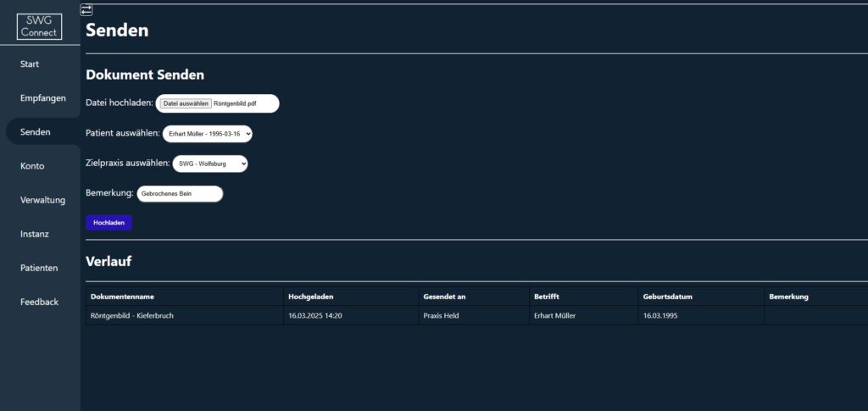This screenshot has height=411, width=868.
Task: Click the Praxis Held cell
Action: [x=474, y=315]
